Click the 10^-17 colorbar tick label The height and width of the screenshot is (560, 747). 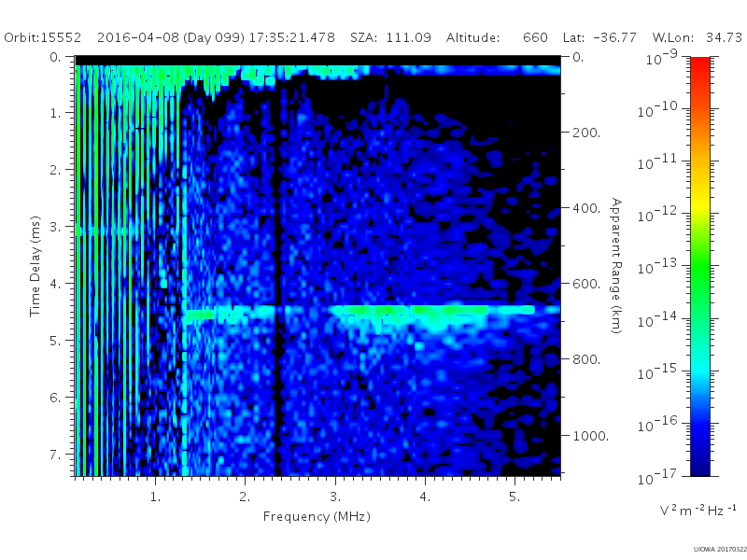pos(657,477)
